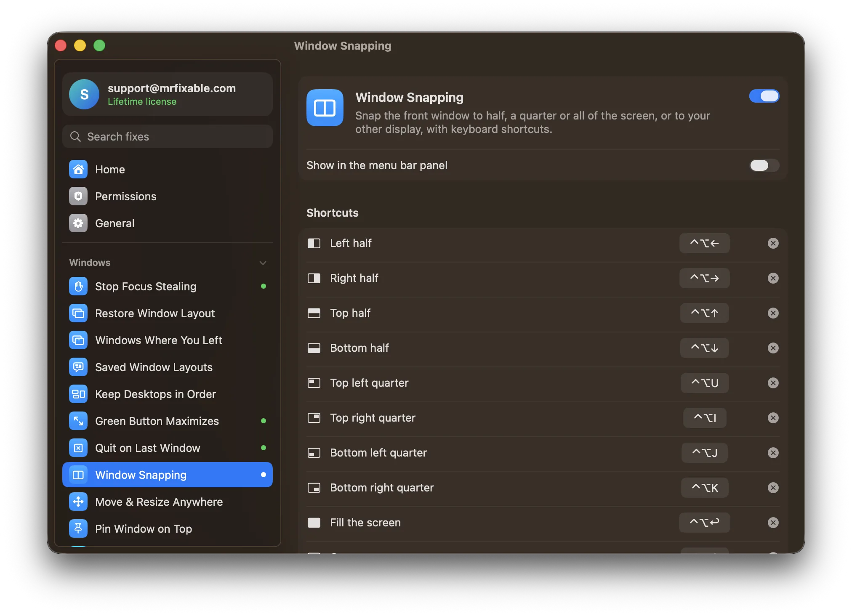Select the Green Button Maximizes icon
Viewport: 852px width, 616px height.
pos(78,421)
